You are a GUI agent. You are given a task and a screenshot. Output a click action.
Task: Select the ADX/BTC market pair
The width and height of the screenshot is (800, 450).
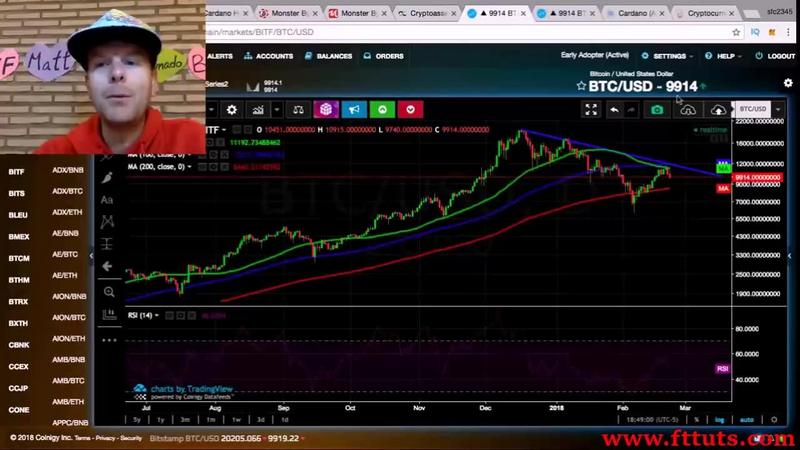pos(67,191)
